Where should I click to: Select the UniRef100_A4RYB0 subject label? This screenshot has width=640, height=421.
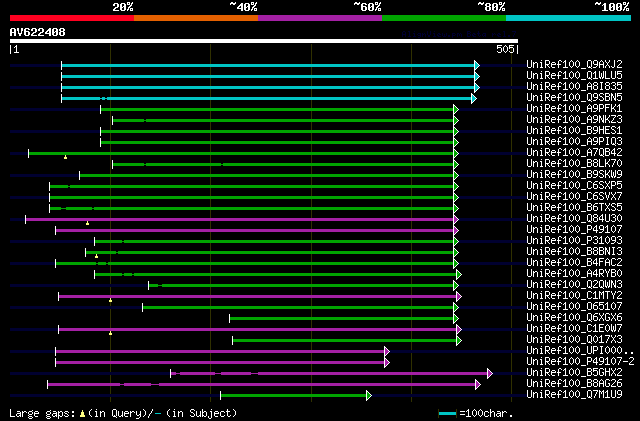coord(574,274)
